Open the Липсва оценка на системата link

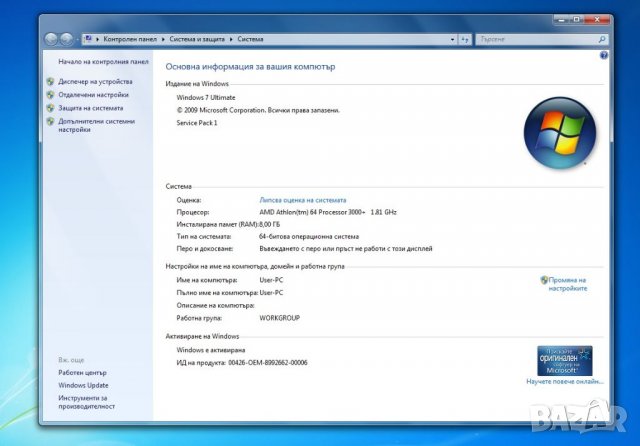303,200
